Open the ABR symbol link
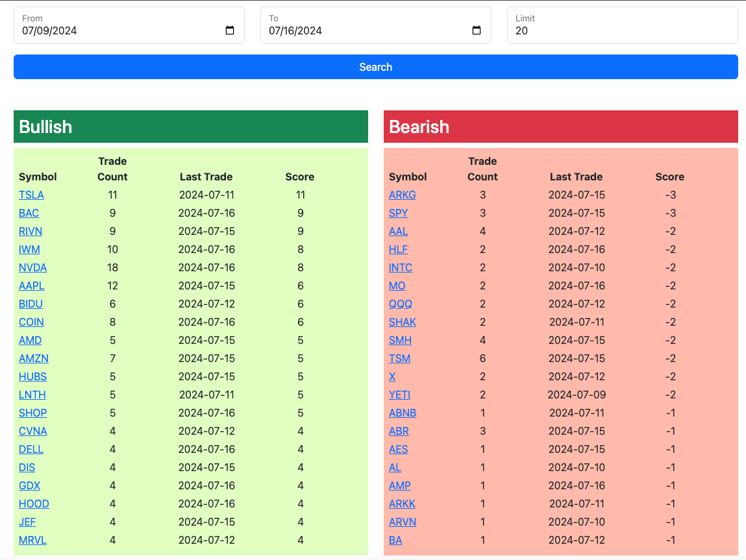 (399, 431)
